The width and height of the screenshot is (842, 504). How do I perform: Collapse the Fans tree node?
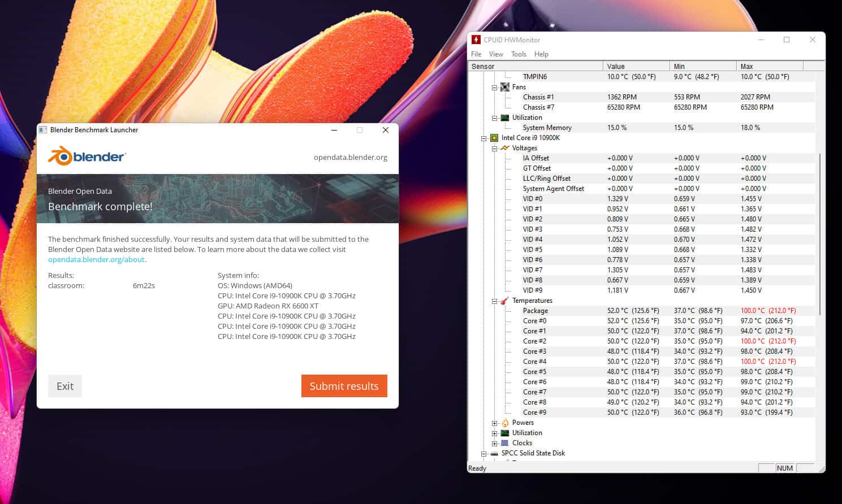pos(494,88)
